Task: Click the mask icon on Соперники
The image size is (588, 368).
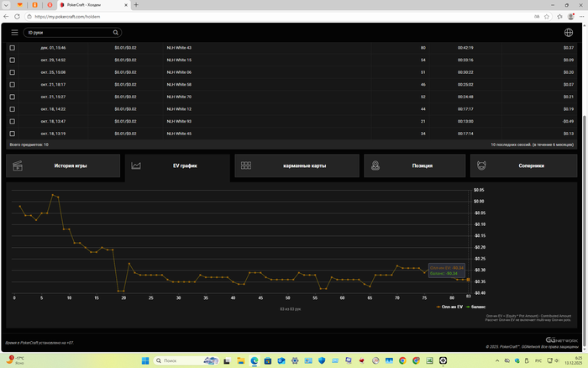Action: pyautogui.click(x=481, y=166)
